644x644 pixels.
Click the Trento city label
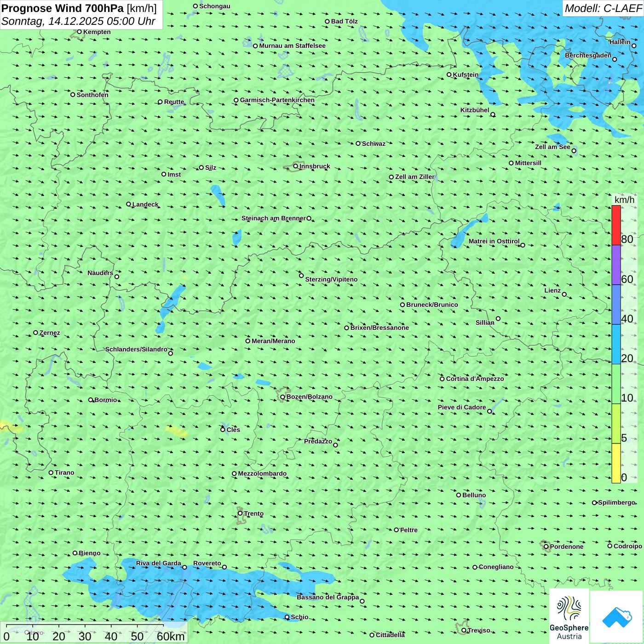point(254,513)
